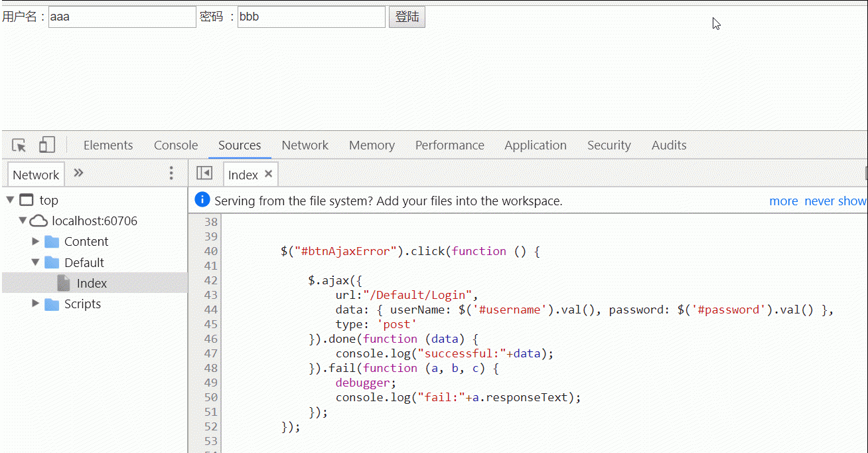This screenshot has width=868, height=453.
Task: Expand the Content folder
Action: pos(36,241)
